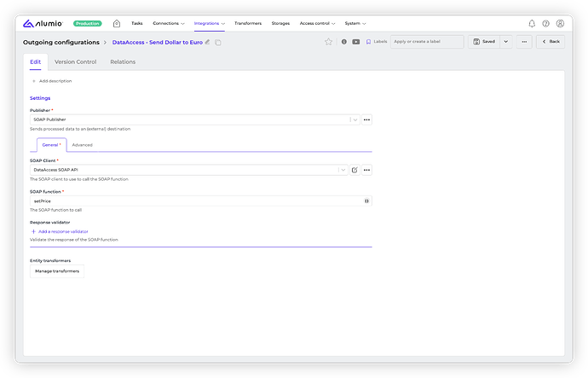Image resolution: width=588 pixels, height=378 pixels.
Task: Click the Labels bookmark icon
Action: [368, 42]
